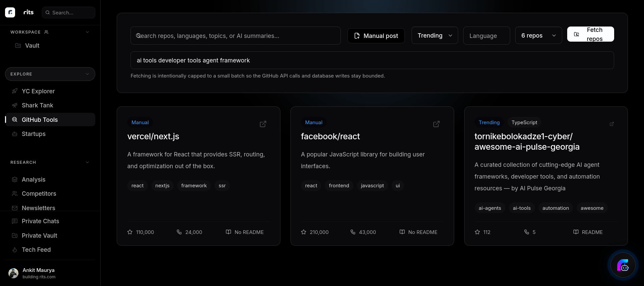Open Analysis under Research
The height and width of the screenshot is (286, 644).
click(50, 180)
